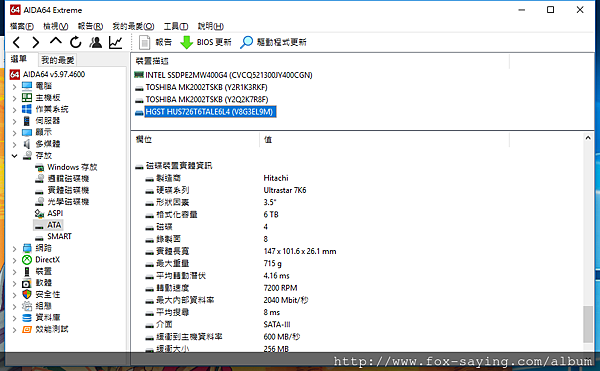
Task: Click the up-level arrow in toolbar
Action: [x=55, y=41]
